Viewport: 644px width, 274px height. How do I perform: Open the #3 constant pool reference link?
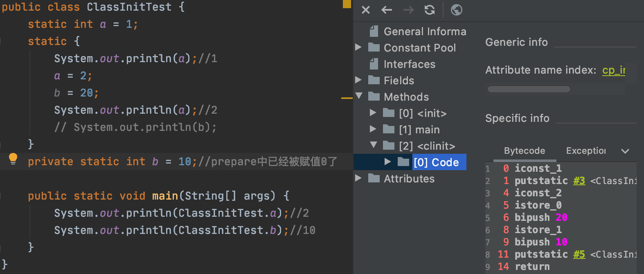[579, 181]
